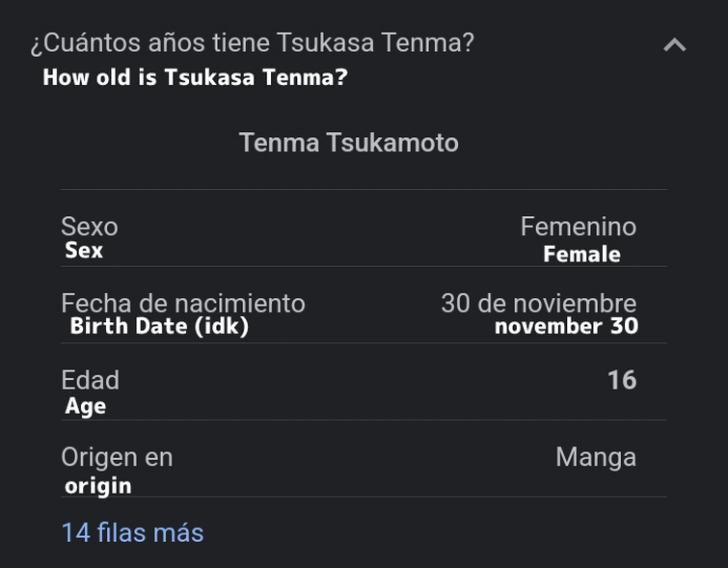
Task: Select the 'Edad' row label
Action: pos(90,380)
